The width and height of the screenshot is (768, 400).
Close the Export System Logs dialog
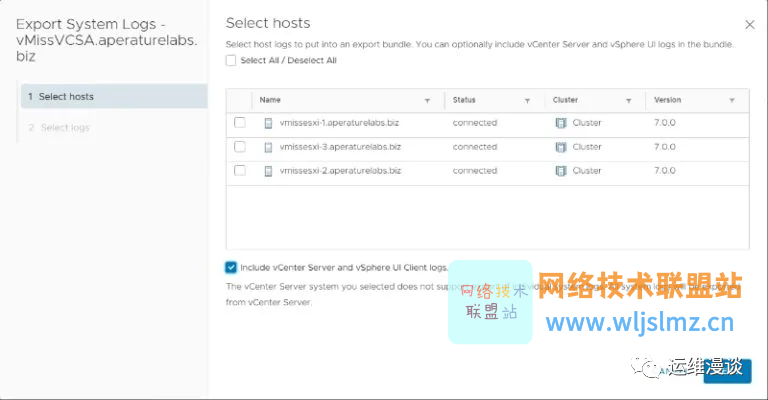click(749, 24)
